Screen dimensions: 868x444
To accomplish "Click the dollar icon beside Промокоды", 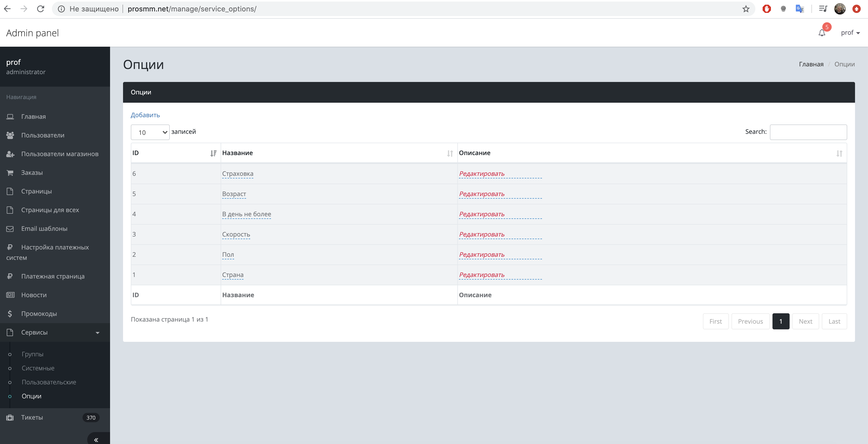I will pyautogui.click(x=10, y=313).
